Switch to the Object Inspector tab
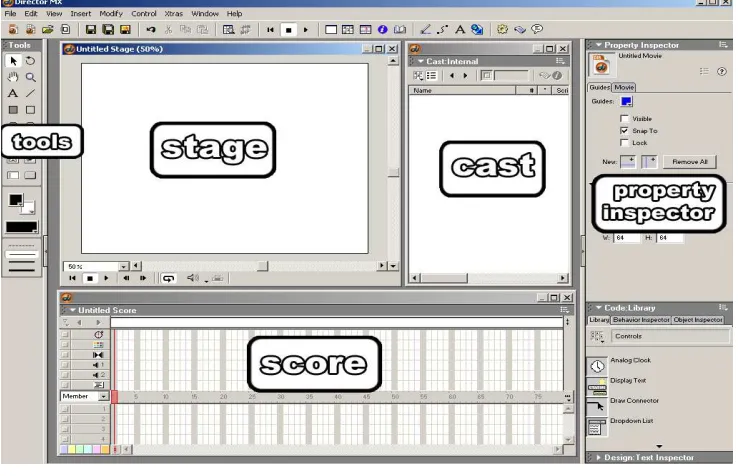Image resolution: width=738 pixels, height=476 pixels. coord(698,320)
